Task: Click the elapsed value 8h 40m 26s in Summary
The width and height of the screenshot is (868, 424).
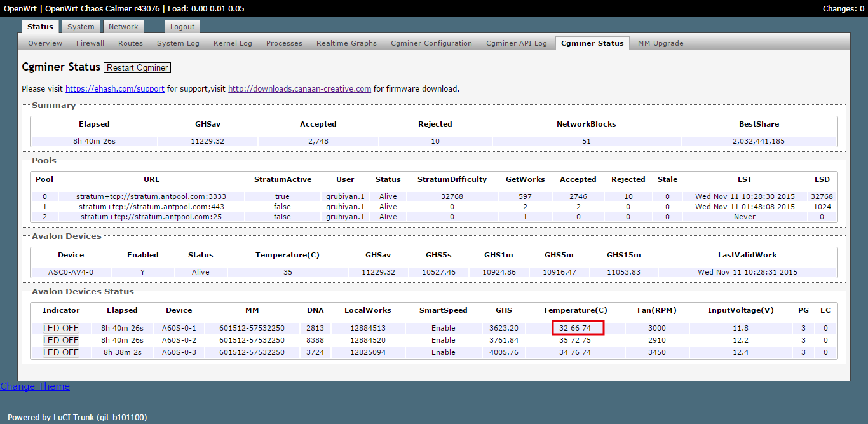Action: [94, 141]
